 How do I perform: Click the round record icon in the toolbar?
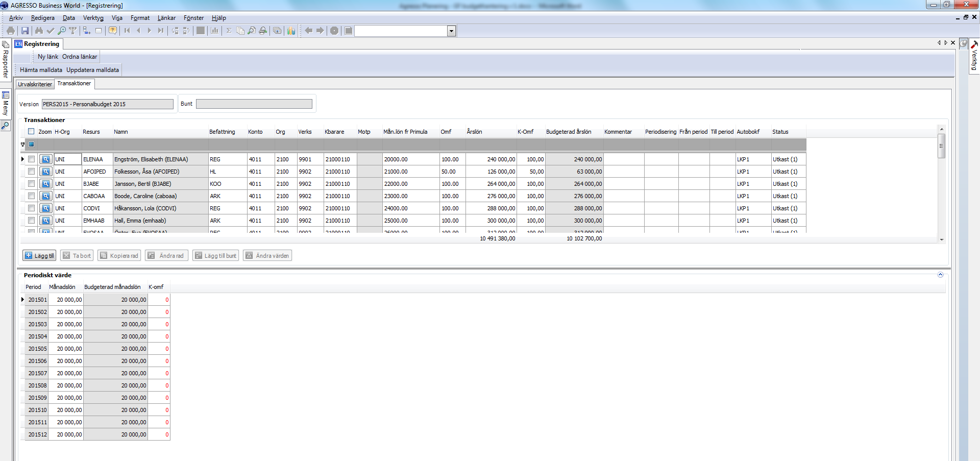coord(334,31)
